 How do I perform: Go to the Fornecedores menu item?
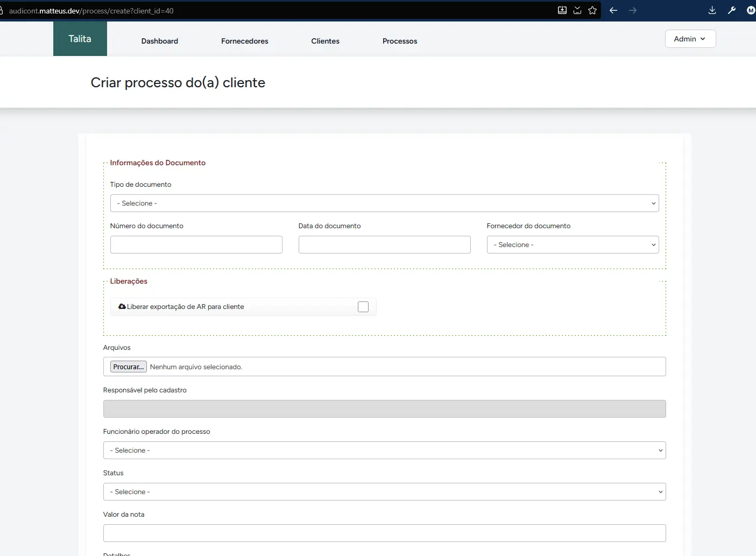pyautogui.click(x=244, y=41)
